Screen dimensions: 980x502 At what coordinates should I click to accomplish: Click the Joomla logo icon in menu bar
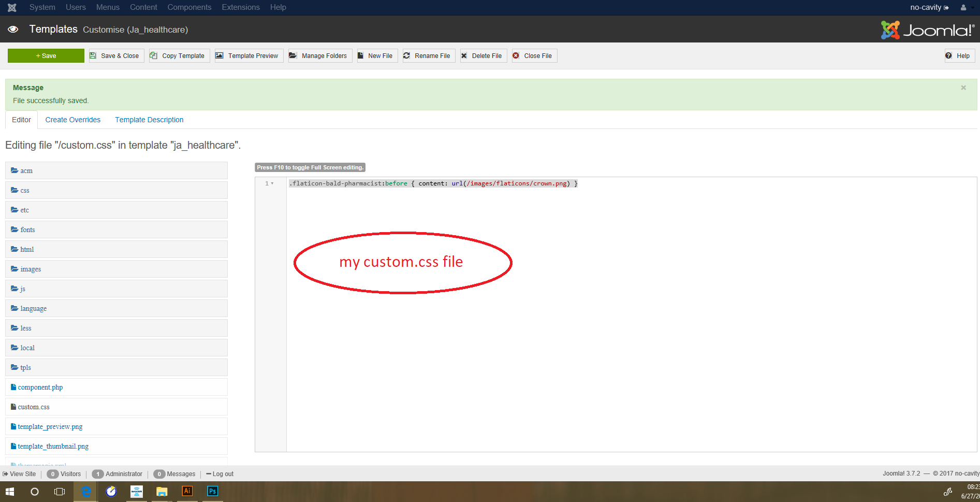pos(12,7)
